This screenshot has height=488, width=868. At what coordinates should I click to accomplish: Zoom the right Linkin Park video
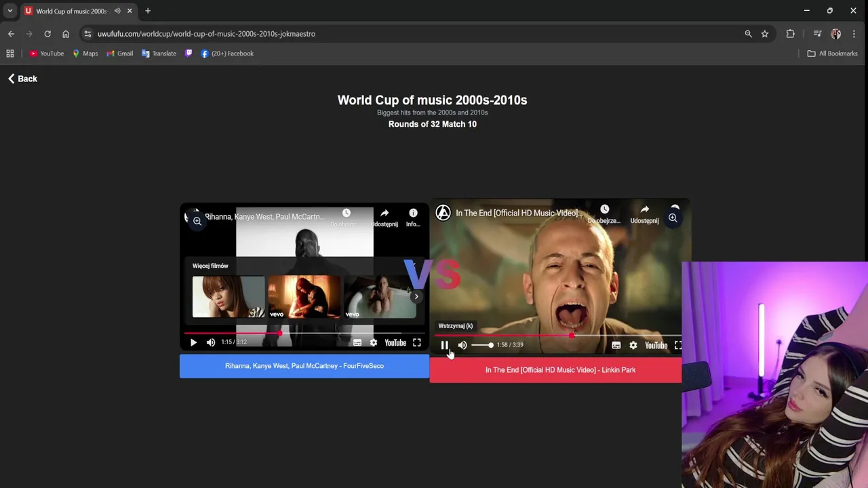(x=673, y=218)
